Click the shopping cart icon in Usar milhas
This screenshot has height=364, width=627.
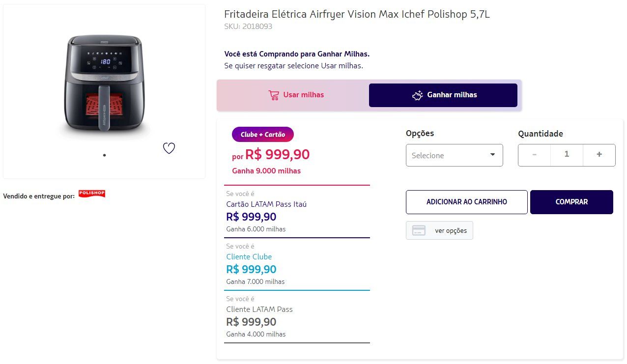[274, 95]
